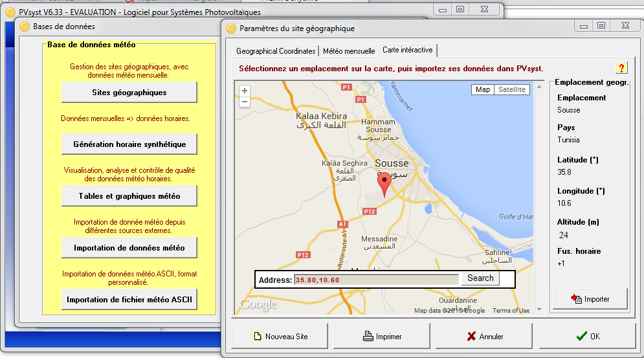Click the Search button for address
This screenshot has width=644, height=358.
click(x=480, y=278)
